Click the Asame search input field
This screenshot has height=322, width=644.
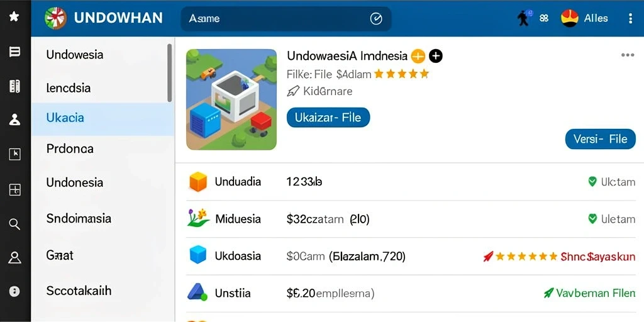(x=286, y=18)
